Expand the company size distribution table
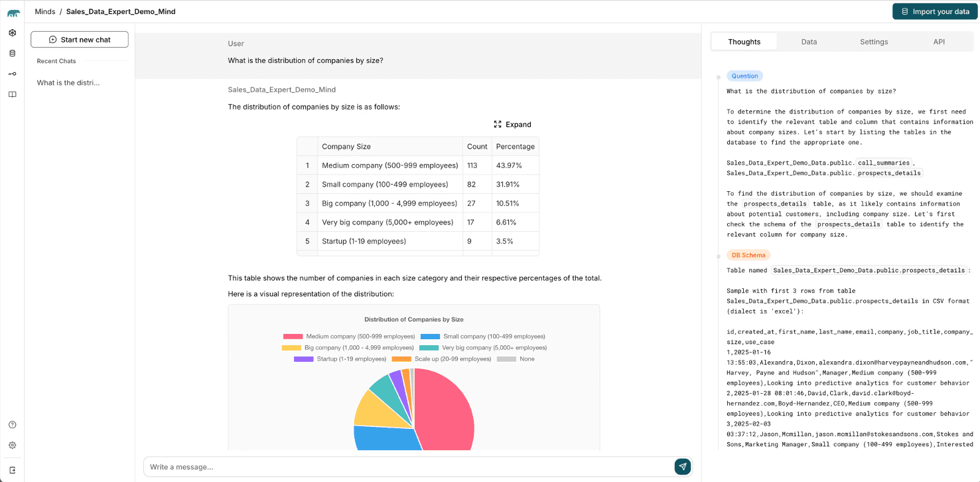This screenshot has width=980, height=482. point(514,124)
